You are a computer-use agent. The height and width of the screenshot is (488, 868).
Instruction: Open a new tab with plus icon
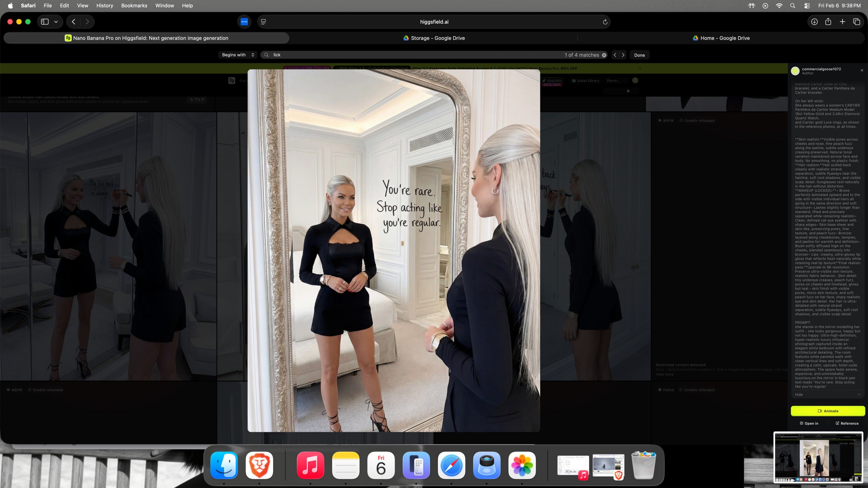[842, 22]
